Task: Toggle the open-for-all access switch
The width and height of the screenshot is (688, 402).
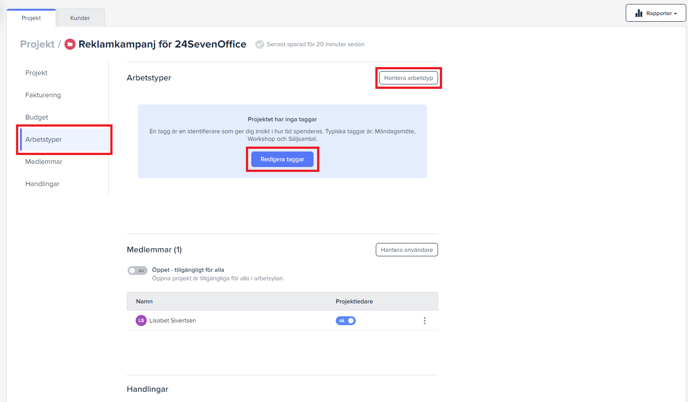Action: pos(137,270)
